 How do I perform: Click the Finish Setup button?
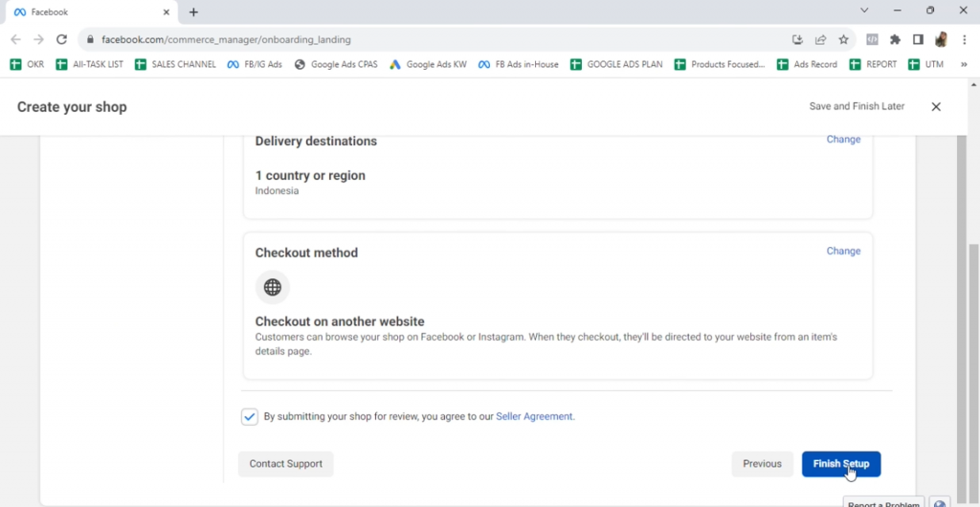841,464
